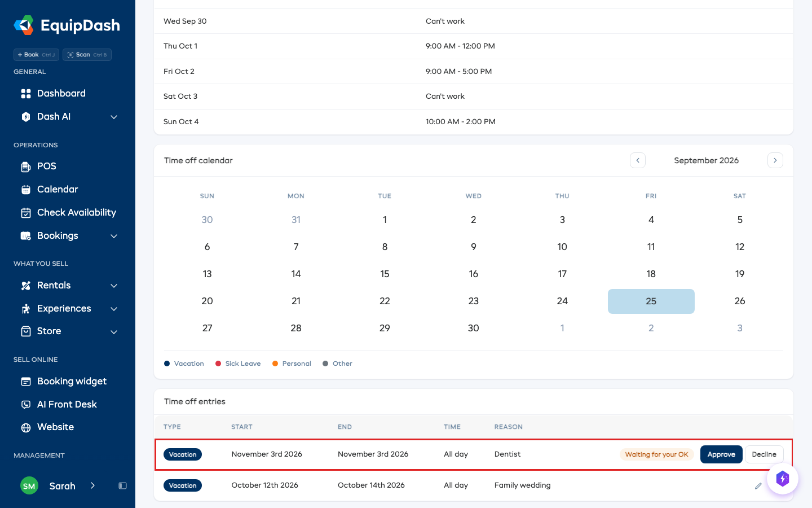This screenshot has width=812, height=508.
Task: Expand the Rentals submenu chevron
Action: 114,286
